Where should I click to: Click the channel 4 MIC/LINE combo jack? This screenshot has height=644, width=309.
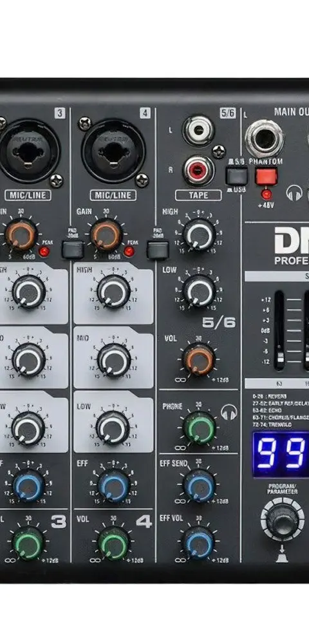pyautogui.click(x=114, y=151)
